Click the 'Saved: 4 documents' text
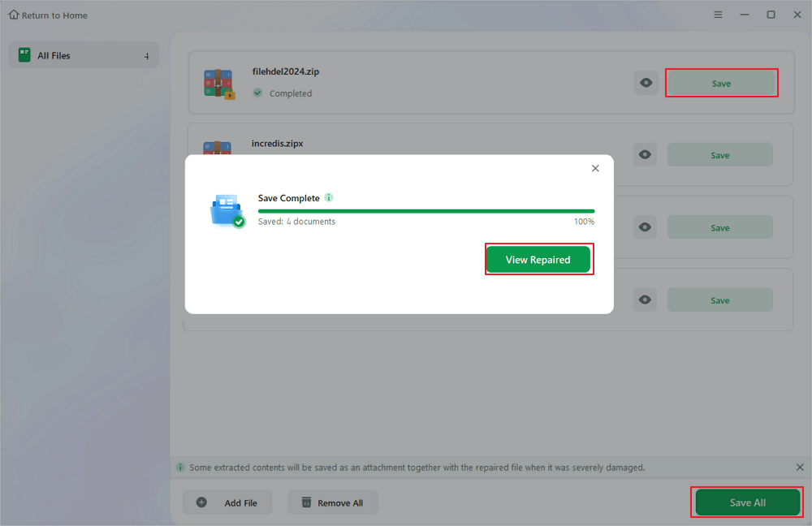 point(296,222)
